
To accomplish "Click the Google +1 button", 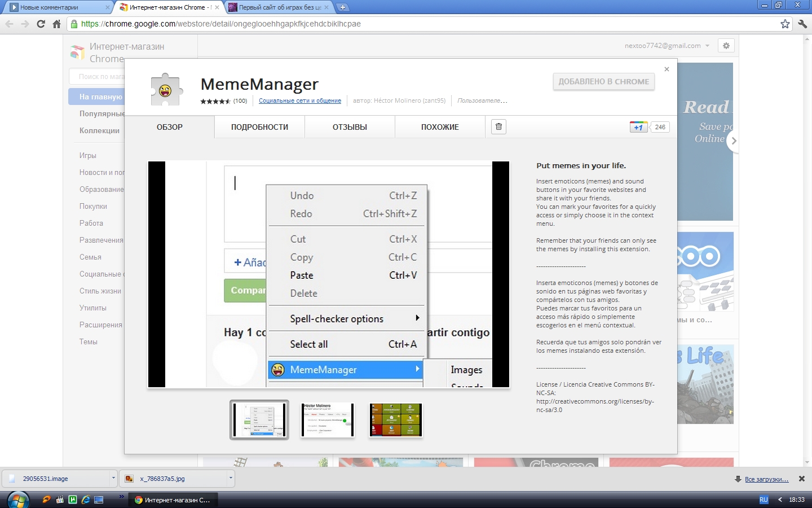I will click(x=638, y=127).
